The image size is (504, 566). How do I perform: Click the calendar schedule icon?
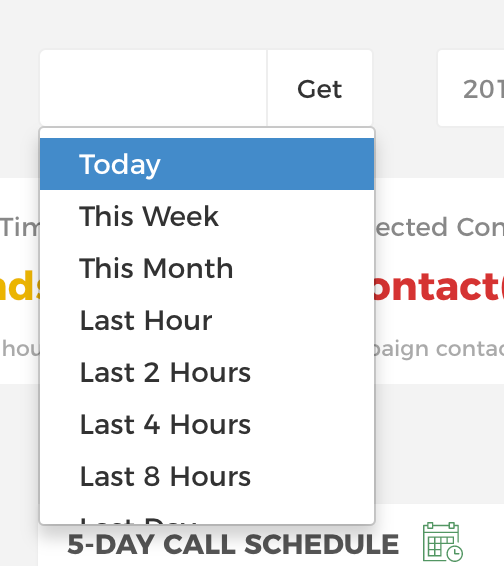tap(443, 541)
